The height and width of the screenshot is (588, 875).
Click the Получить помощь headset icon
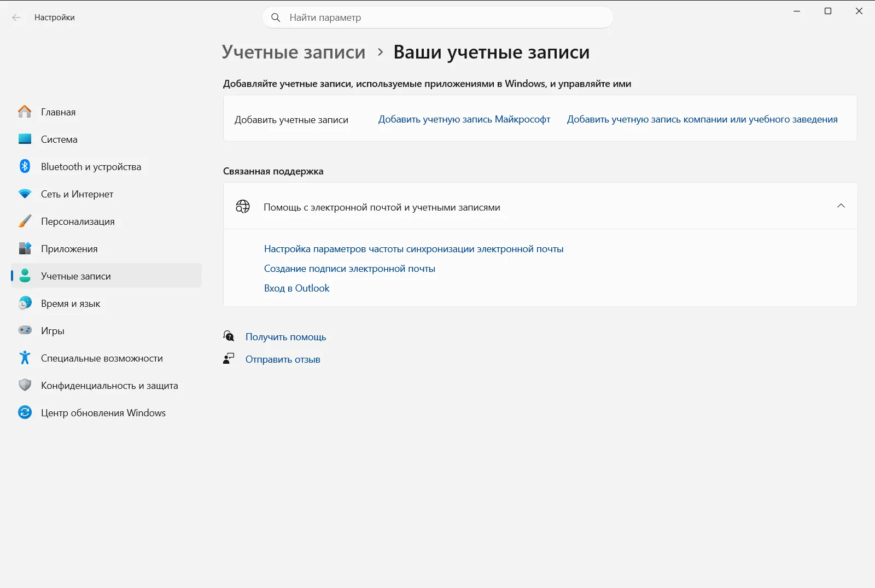coord(229,336)
